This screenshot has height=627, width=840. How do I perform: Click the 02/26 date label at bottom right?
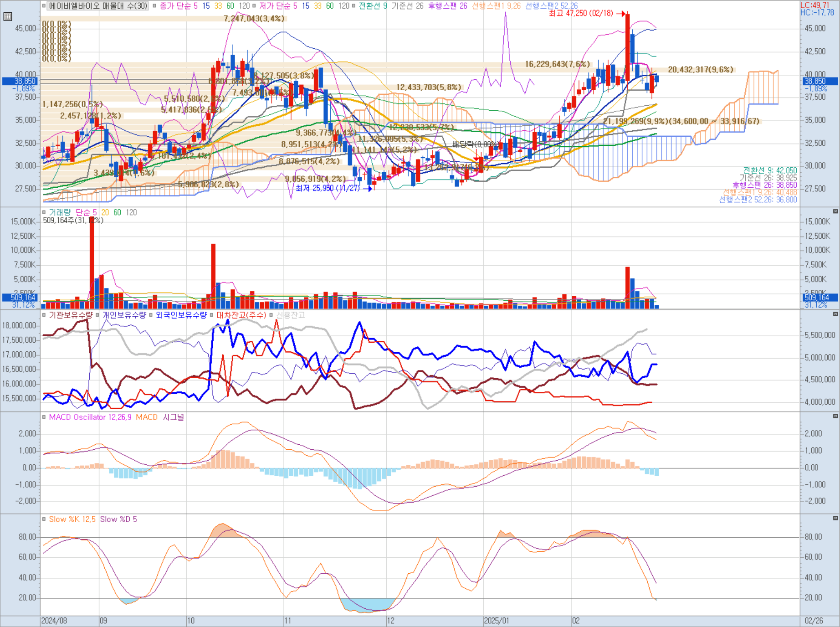coord(814,621)
